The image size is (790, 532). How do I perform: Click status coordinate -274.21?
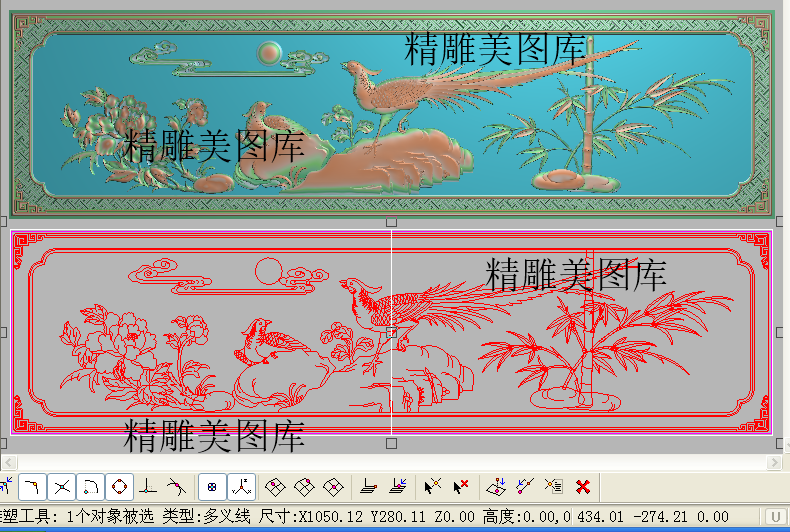coord(661,516)
